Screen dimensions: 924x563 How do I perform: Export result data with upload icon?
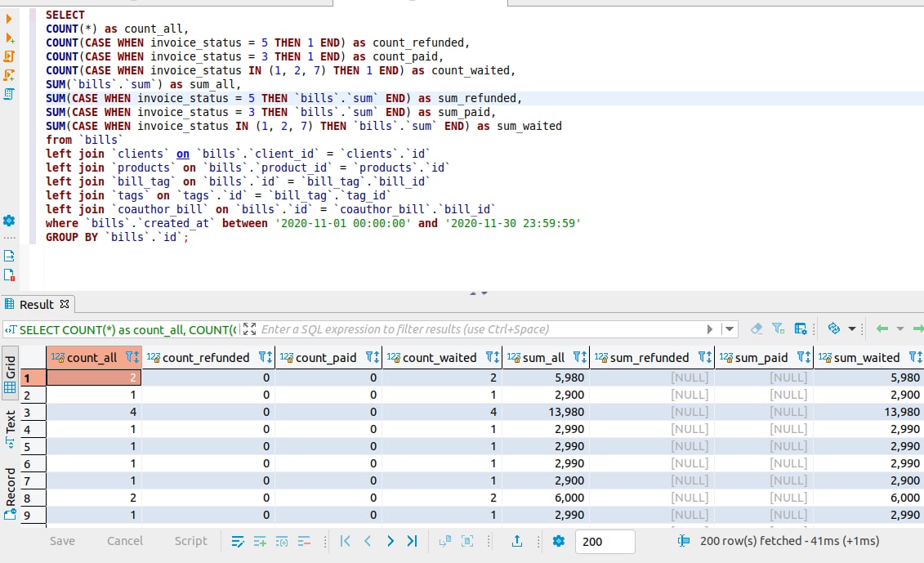[516, 541]
